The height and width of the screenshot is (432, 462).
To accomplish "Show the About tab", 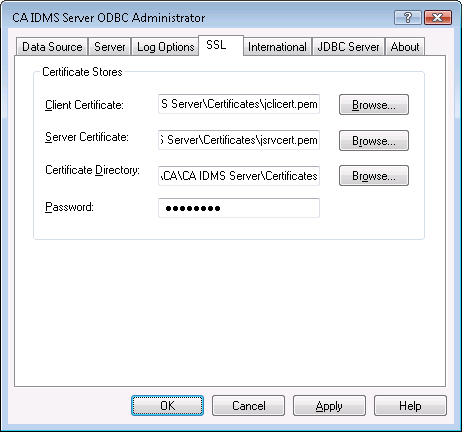I will click(405, 47).
